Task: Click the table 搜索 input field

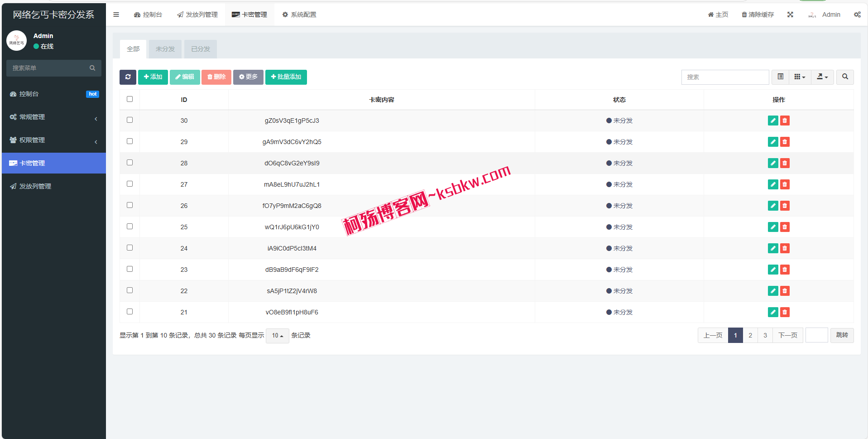Action: click(x=725, y=77)
